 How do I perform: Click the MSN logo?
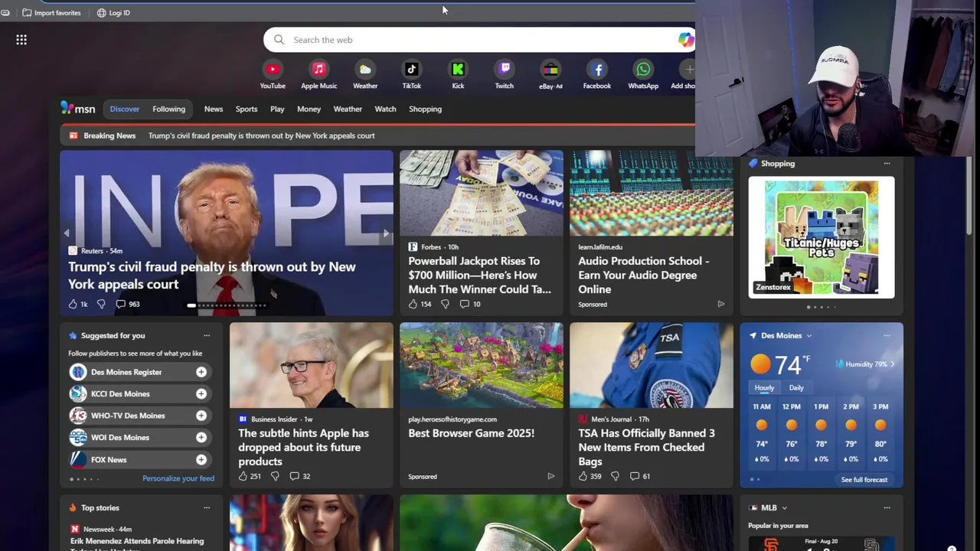click(x=78, y=109)
